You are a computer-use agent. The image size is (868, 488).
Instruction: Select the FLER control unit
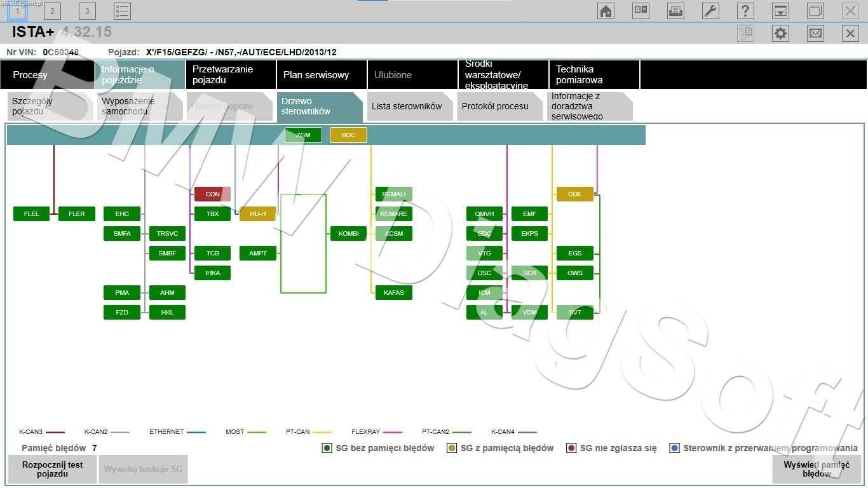(x=76, y=213)
